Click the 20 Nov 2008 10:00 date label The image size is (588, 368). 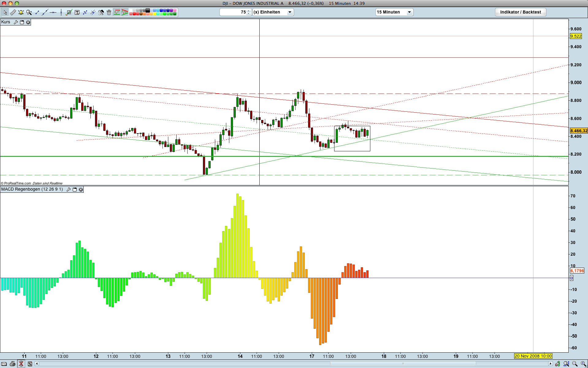533,356
